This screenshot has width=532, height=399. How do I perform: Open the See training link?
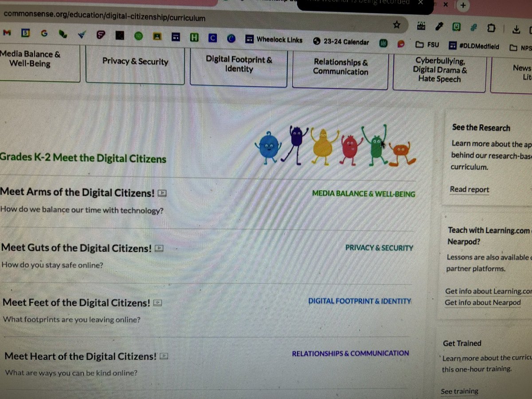pyautogui.click(x=459, y=391)
